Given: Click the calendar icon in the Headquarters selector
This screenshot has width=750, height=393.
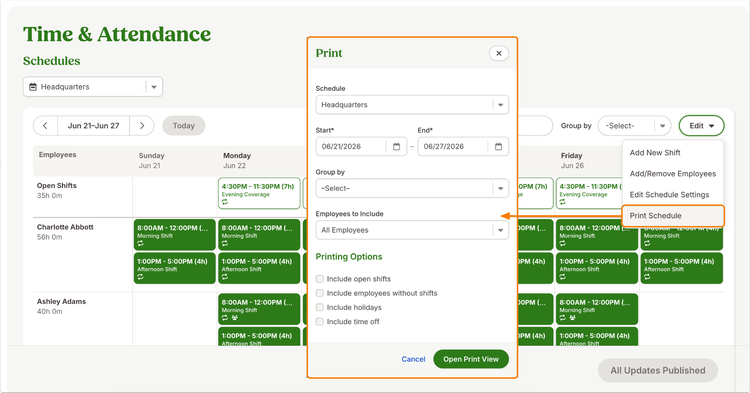Looking at the screenshot, I should [33, 87].
